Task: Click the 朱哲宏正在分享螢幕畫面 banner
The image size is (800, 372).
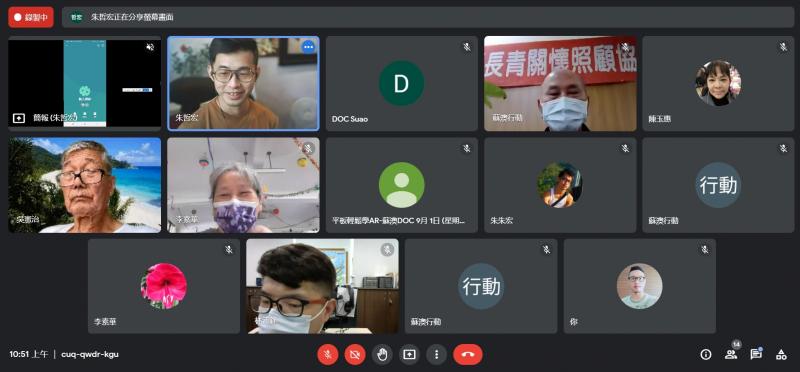Action: [428, 17]
